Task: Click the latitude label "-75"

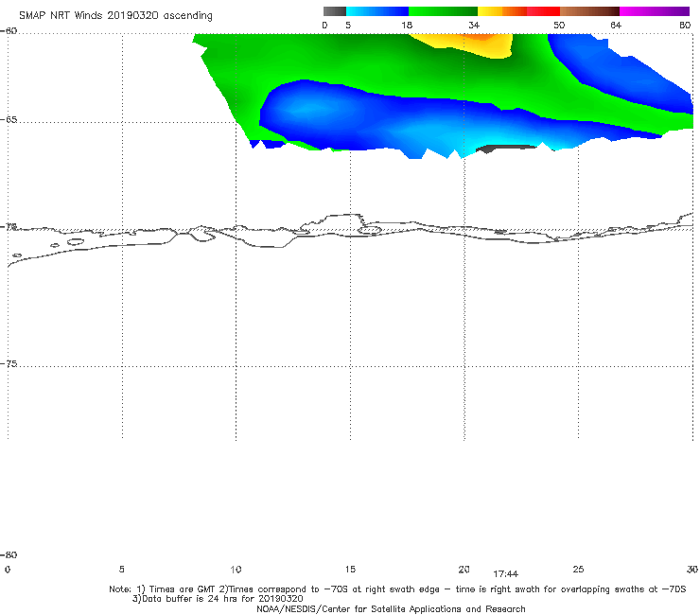Action: 9,363
